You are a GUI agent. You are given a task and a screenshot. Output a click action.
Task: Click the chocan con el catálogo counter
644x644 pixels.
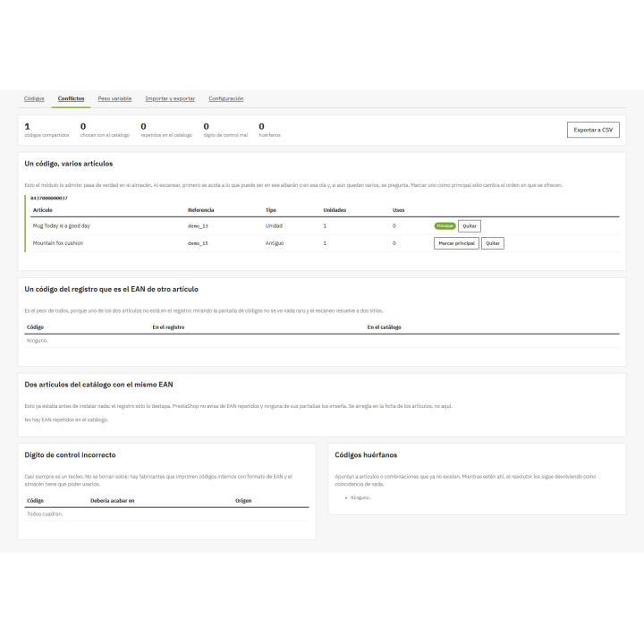click(105, 130)
